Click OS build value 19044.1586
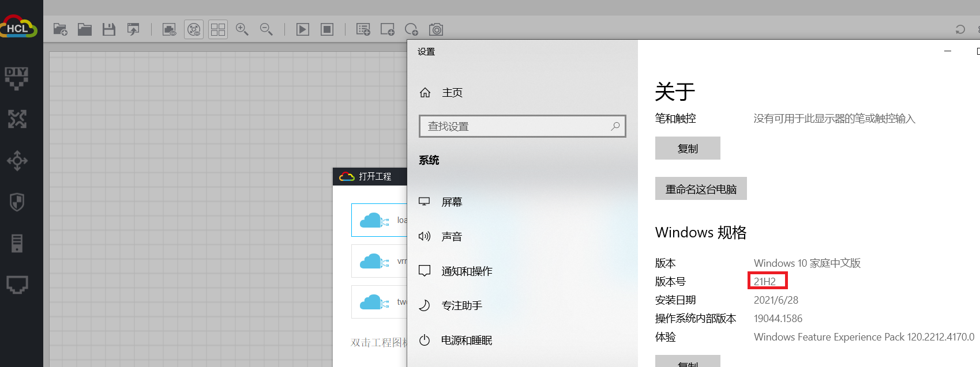Viewport: 980px width, 367px height. [x=778, y=319]
